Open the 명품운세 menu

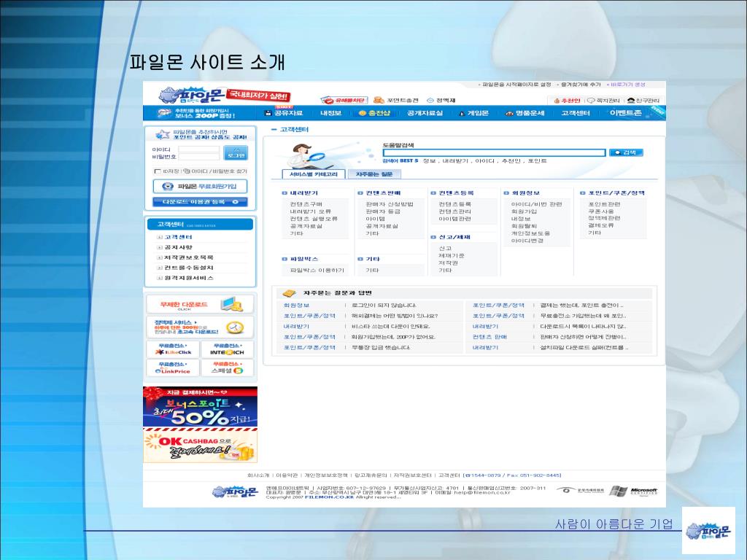(525, 113)
